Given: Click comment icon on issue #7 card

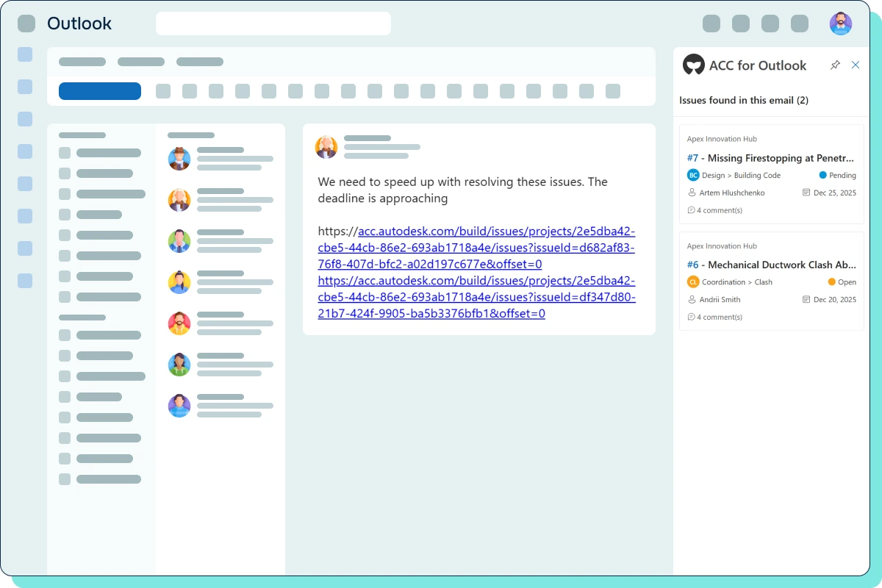Looking at the screenshot, I should coord(691,210).
